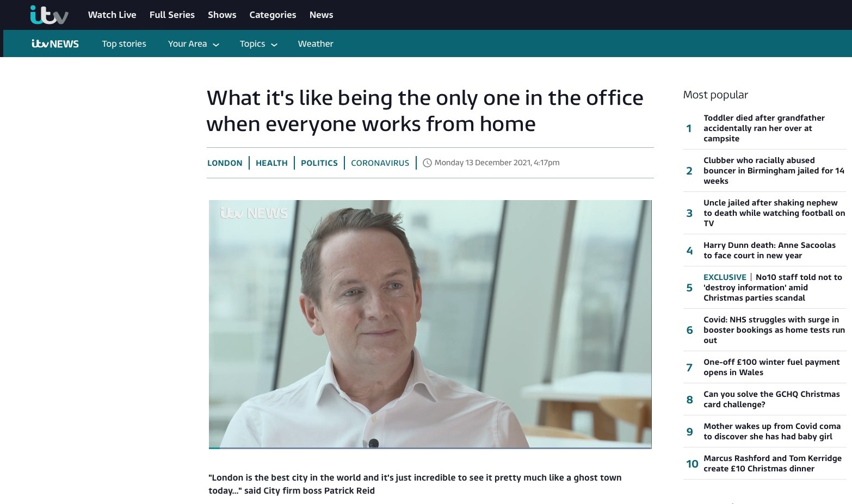Open the Weather section
The height and width of the screenshot is (504, 852).
pyautogui.click(x=316, y=43)
